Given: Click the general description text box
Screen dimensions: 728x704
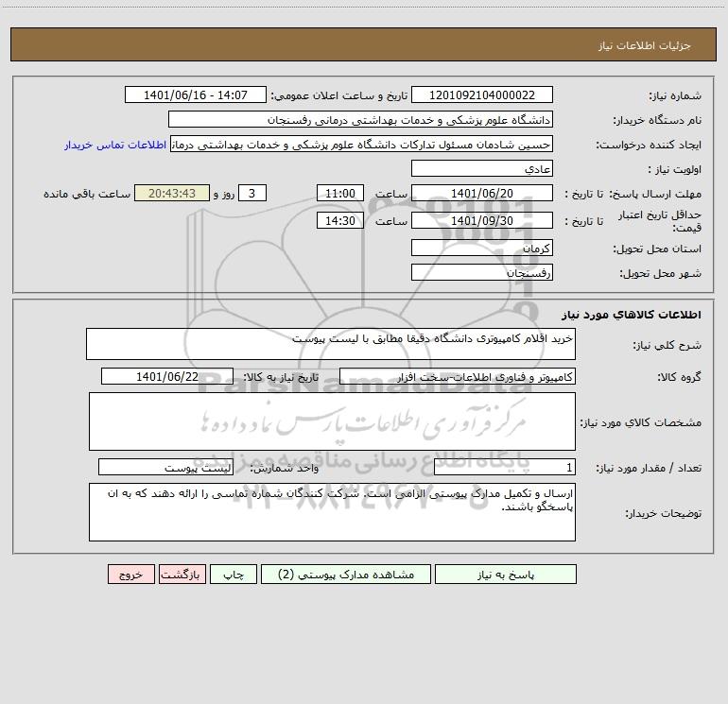Looking at the screenshot, I should pyautogui.click(x=331, y=344).
